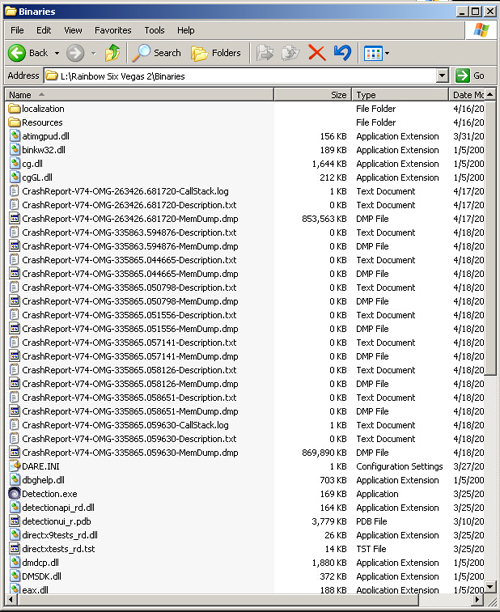Click the Go button
The height and width of the screenshot is (612, 500).
click(471, 76)
